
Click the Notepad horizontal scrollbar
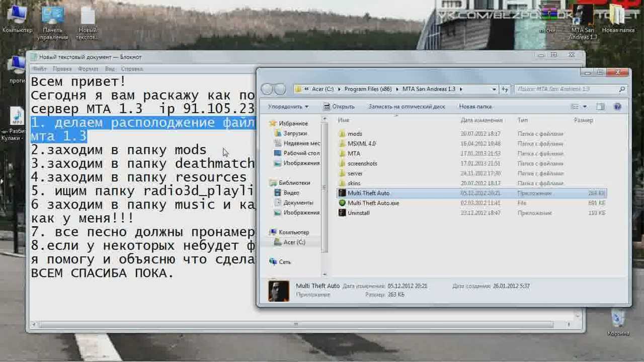(295, 325)
